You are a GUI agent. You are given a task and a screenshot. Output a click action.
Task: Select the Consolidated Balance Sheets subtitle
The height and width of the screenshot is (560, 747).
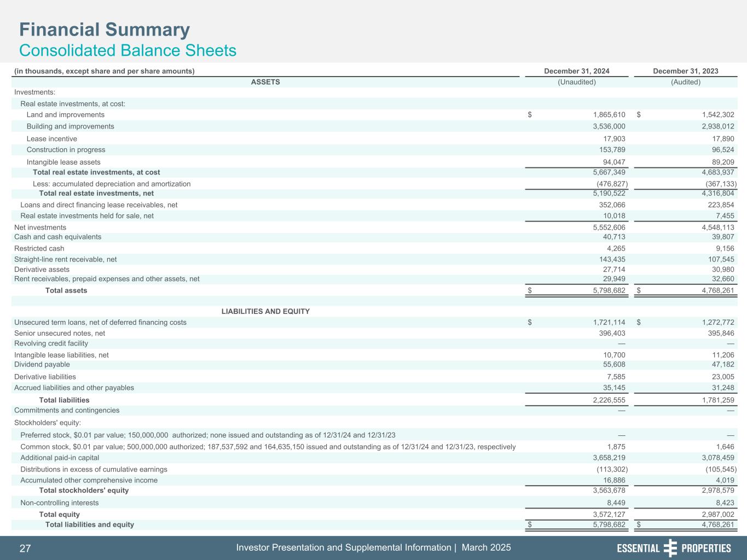(128, 50)
